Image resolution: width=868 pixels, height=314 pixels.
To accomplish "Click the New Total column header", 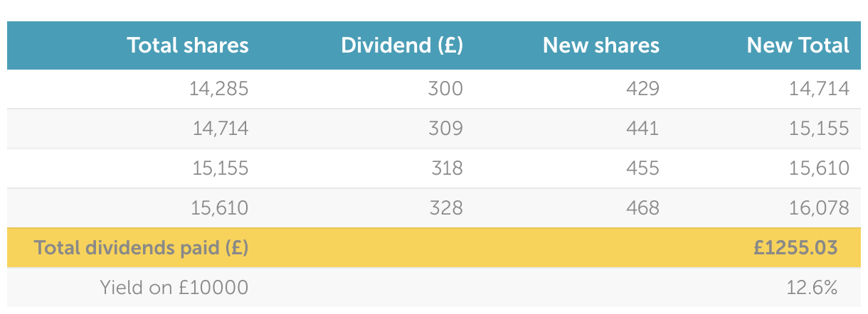I will 798,45.
